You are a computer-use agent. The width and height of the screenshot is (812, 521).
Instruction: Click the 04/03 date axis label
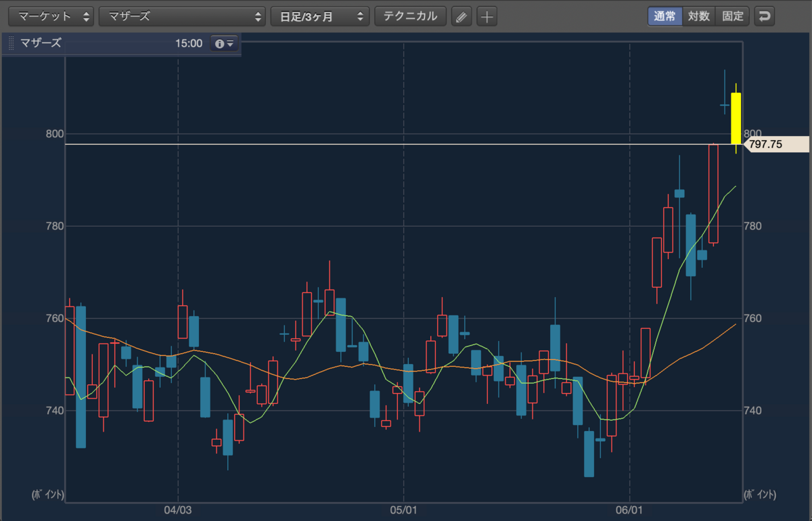point(178,509)
